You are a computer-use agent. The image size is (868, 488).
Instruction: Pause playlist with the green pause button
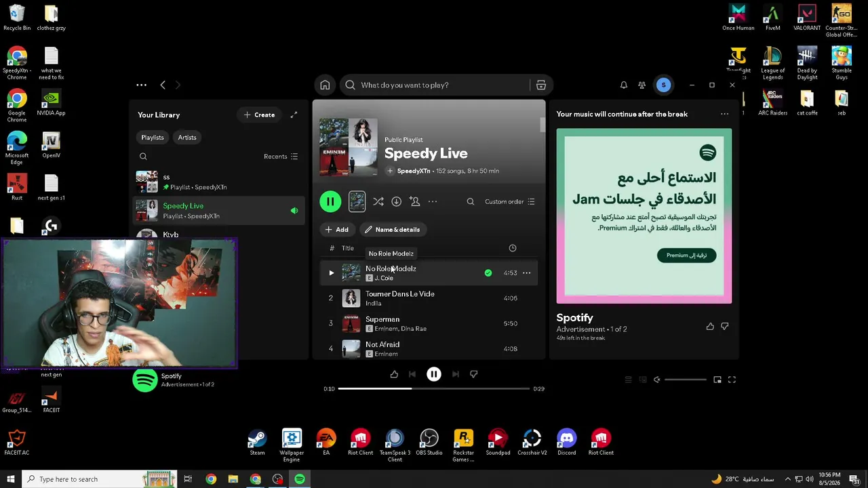(330, 201)
